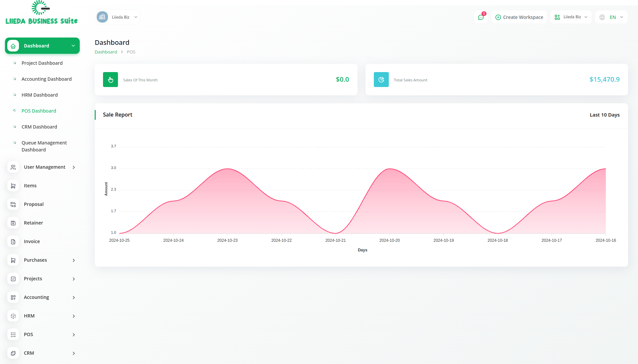The image size is (638, 364).
Task: Click the Proposal icon in sidebar
Action: pos(13,205)
